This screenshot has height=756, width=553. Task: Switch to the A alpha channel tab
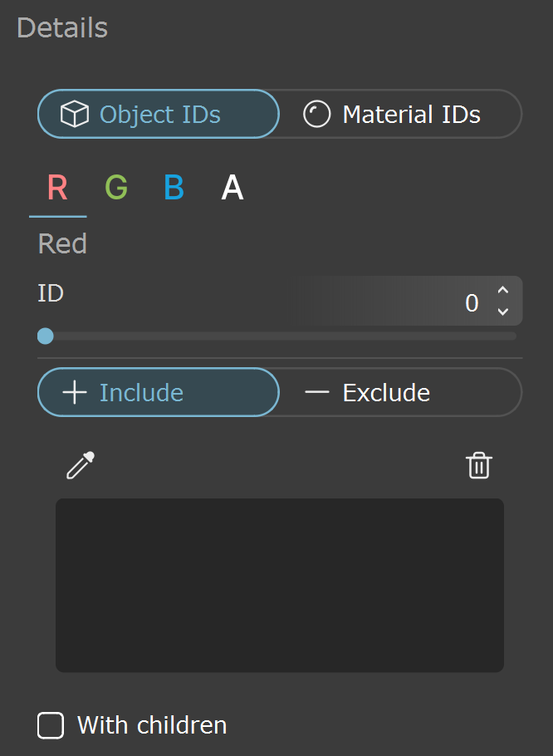pyautogui.click(x=232, y=188)
